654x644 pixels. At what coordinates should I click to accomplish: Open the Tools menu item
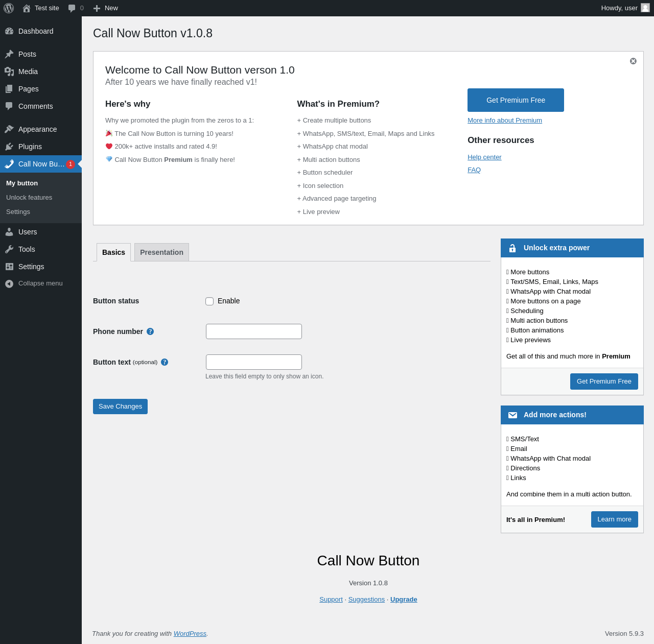(41, 249)
